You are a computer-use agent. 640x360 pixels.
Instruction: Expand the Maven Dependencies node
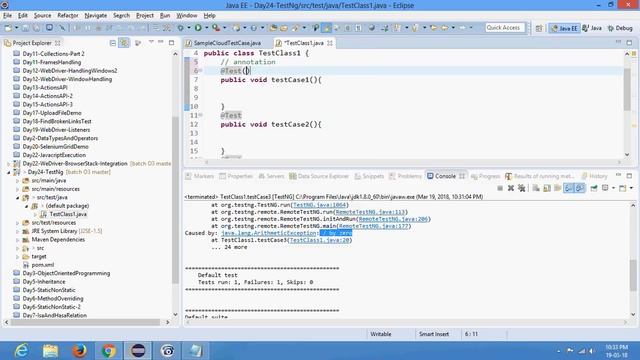click(x=18, y=240)
